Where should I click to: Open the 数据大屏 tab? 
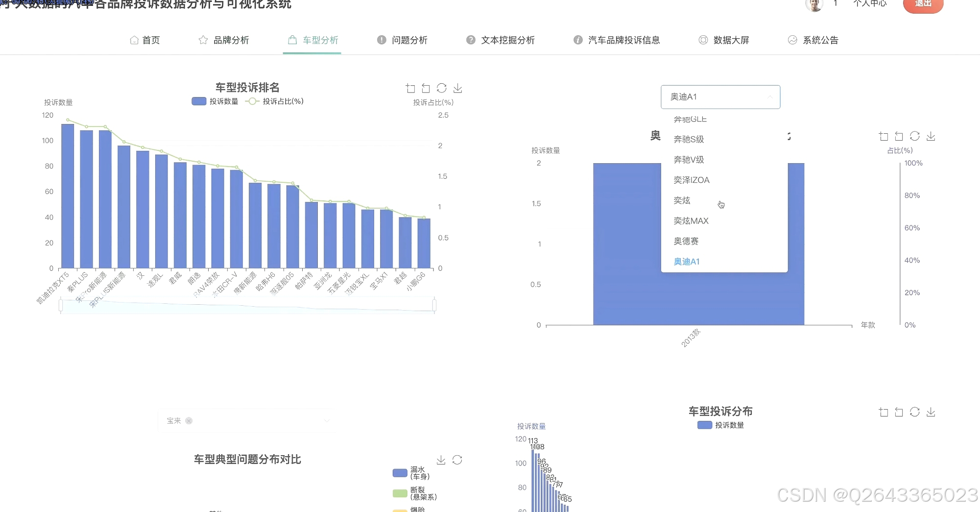[724, 40]
